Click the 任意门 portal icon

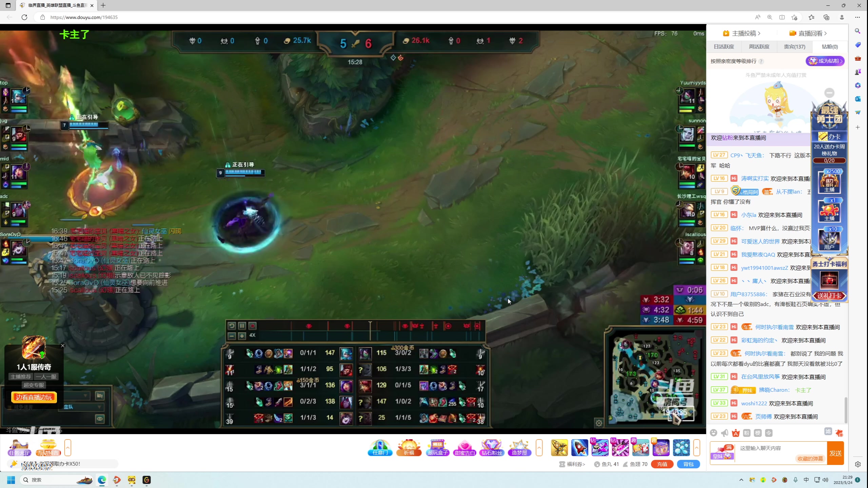pos(380,448)
